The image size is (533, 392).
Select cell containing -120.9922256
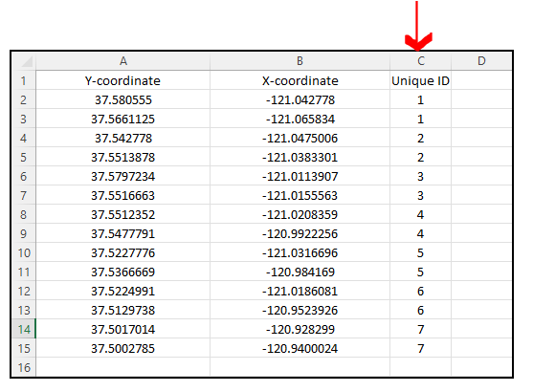click(x=300, y=233)
